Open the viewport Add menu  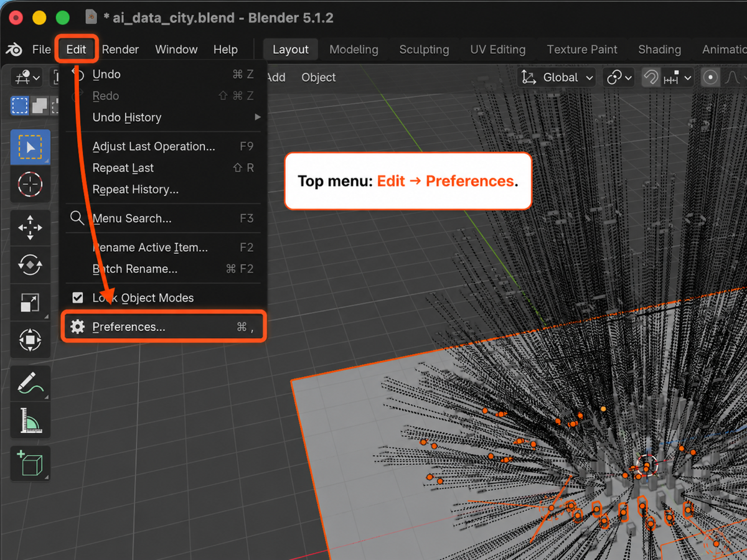pyautogui.click(x=275, y=78)
